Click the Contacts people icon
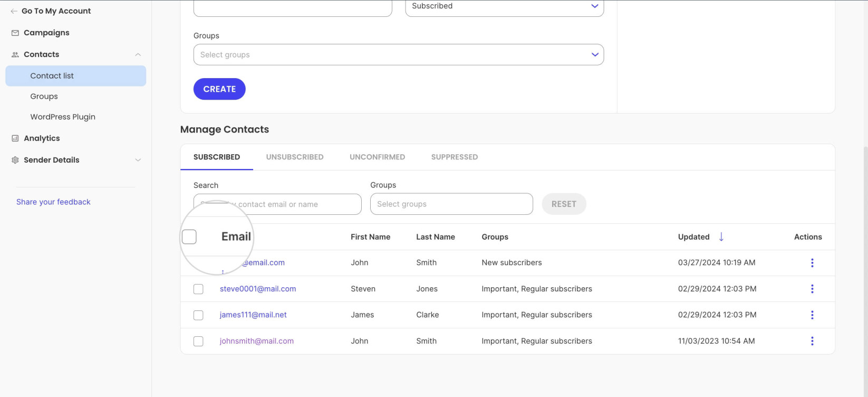 click(x=15, y=54)
